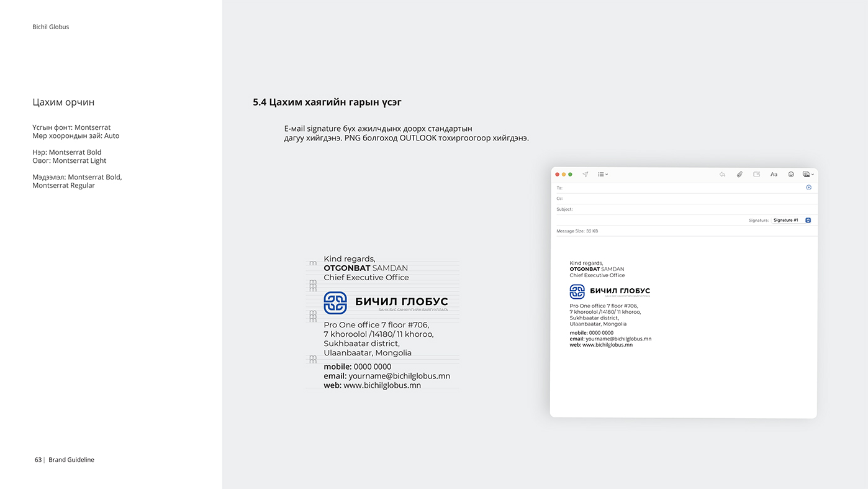Open the Signature #1 dropdown
Screen dimensions: 868x489
[792, 220]
